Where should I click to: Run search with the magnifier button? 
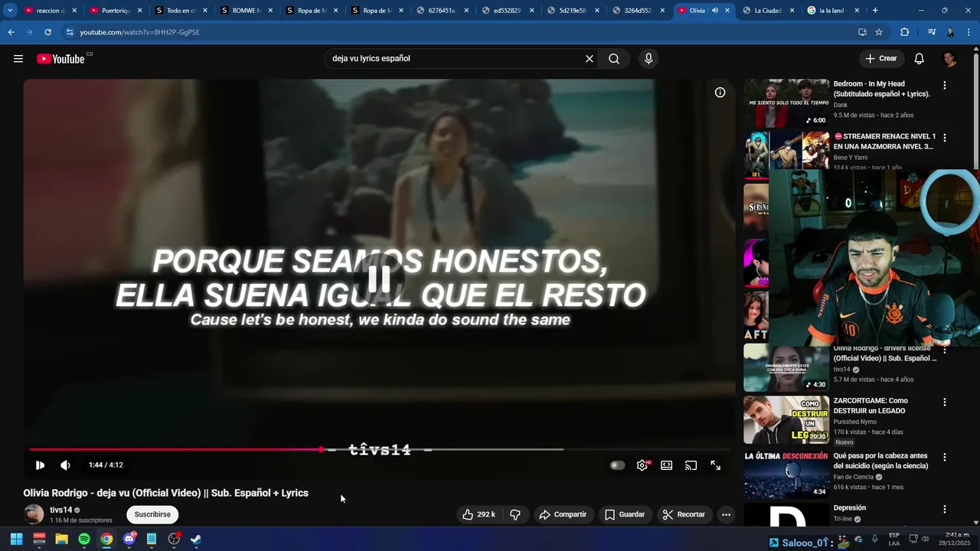click(x=614, y=59)
